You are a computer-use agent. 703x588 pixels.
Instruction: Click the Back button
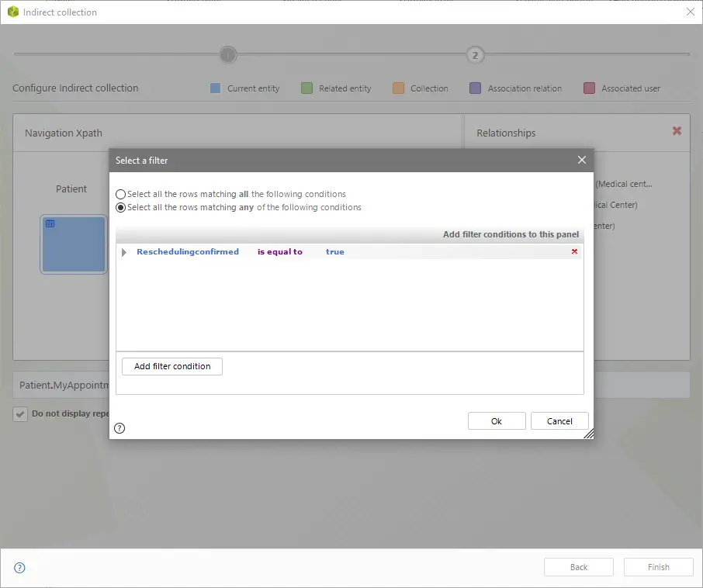pos(579,567)
